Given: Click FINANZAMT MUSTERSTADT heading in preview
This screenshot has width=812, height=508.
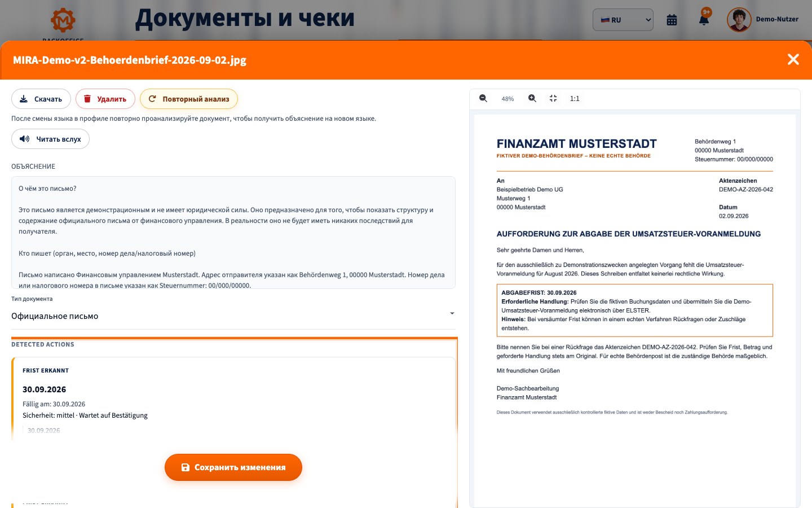Looking at the screenshot, I should click(x=576, y=144).
